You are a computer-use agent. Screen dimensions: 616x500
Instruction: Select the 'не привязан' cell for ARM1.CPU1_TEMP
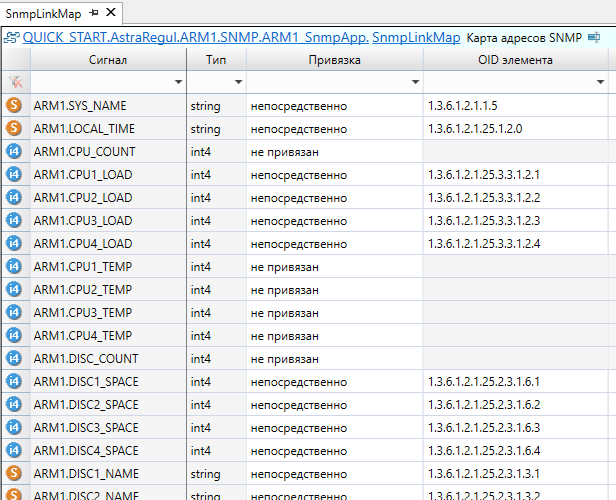(334, 266)
